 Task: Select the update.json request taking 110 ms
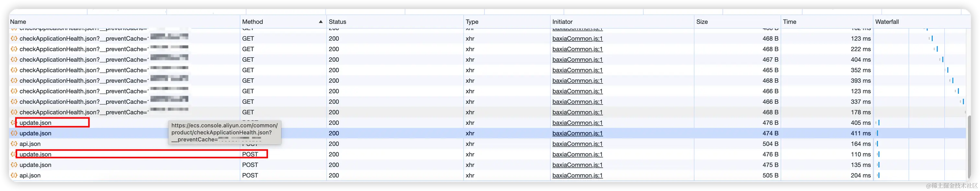(x=35, y=154)
